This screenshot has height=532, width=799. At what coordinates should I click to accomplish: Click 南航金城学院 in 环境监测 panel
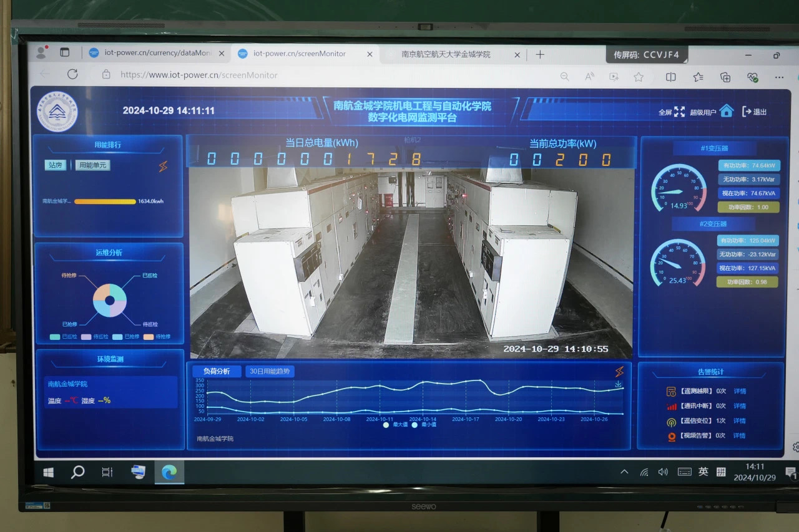point(68,384)
